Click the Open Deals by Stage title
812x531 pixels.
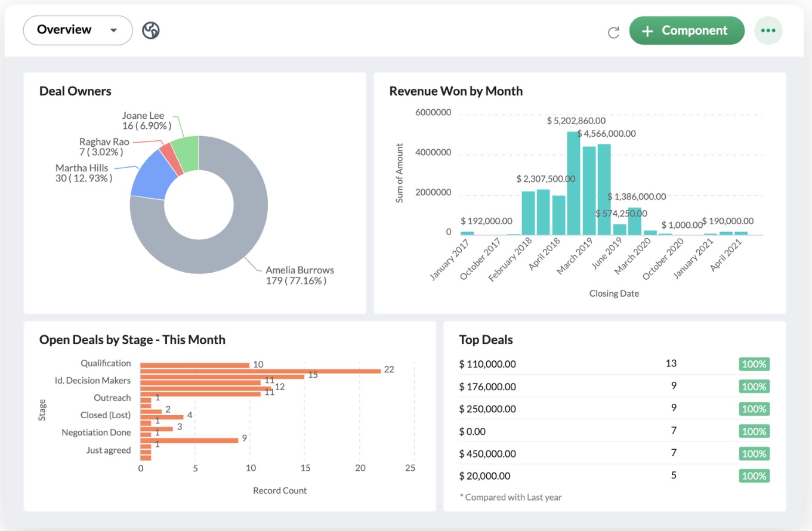(132, 339)
